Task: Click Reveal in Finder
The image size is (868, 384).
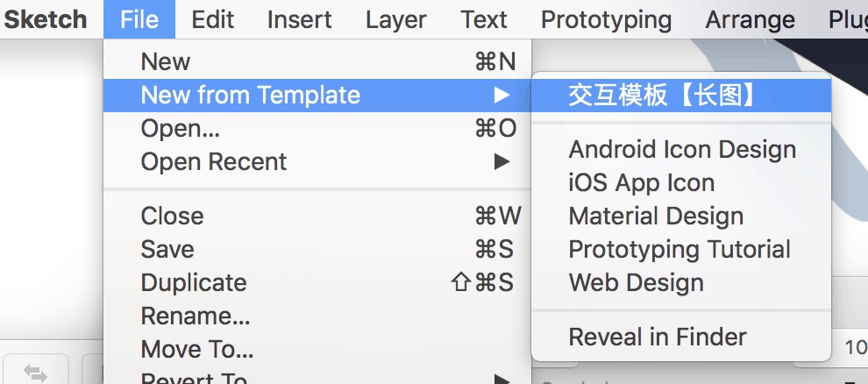Action: (658, 338)
